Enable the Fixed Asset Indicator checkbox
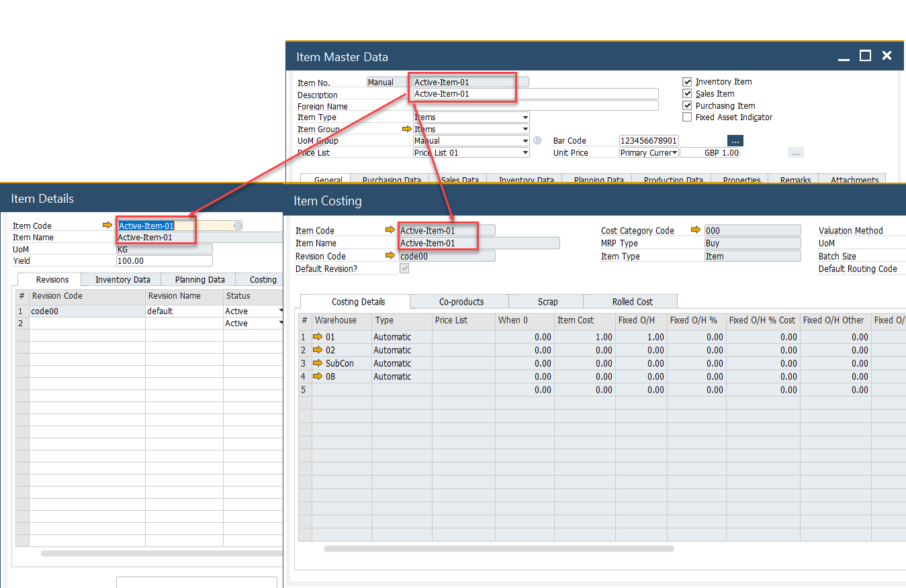906x588 pixels. (687, 117)
